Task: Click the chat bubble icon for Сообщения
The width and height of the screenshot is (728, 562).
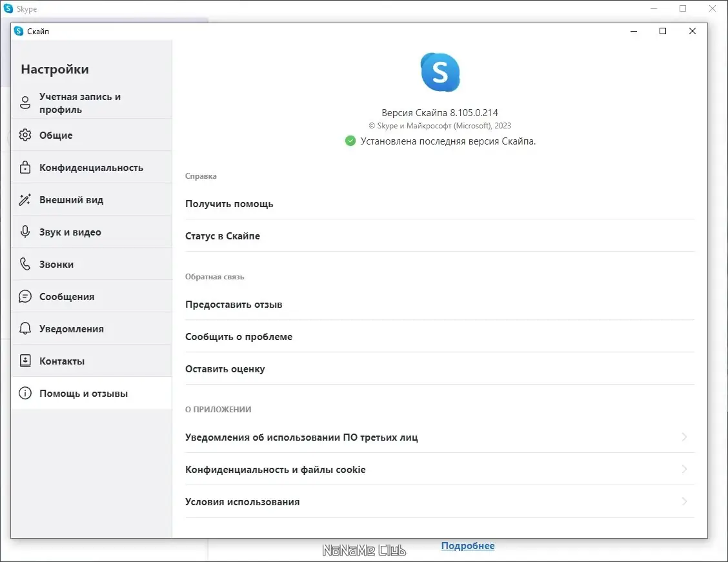Action: point(25,296)
